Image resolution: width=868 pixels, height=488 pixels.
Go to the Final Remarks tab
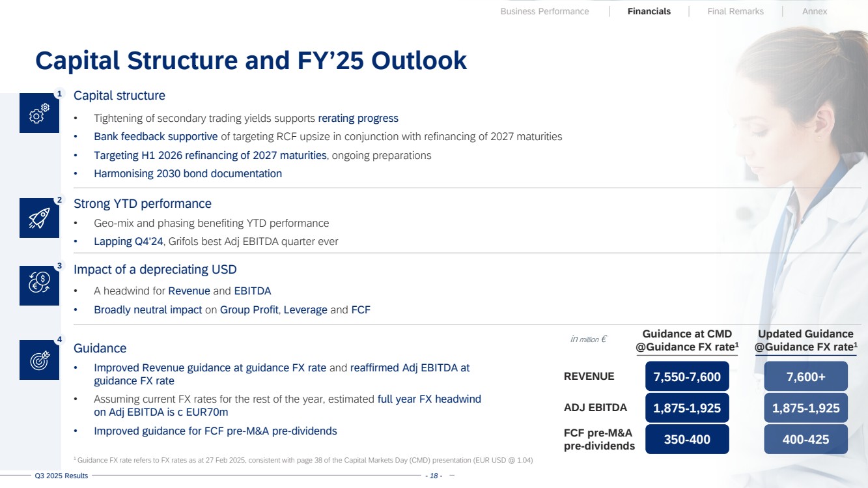coord(735,11)
